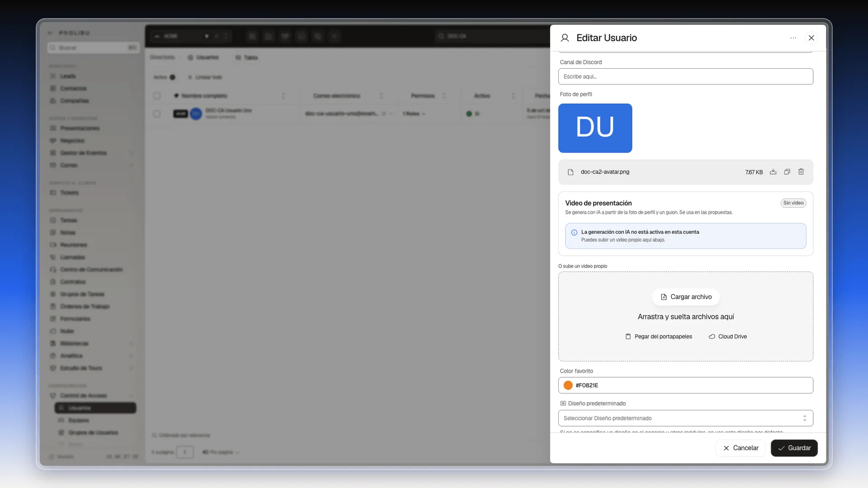
Task: Save changes with the Guardar button
Action: [x=794, y=448]
